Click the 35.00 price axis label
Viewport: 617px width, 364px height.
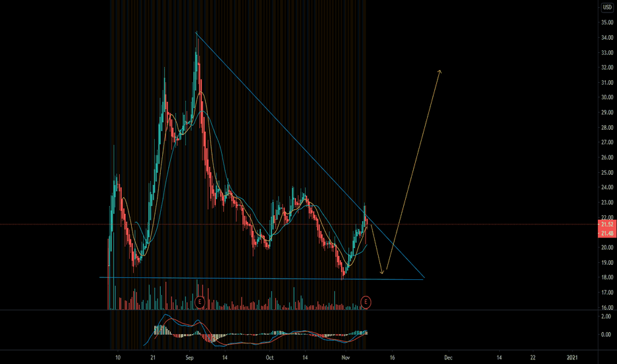click(x=607, y=23)
